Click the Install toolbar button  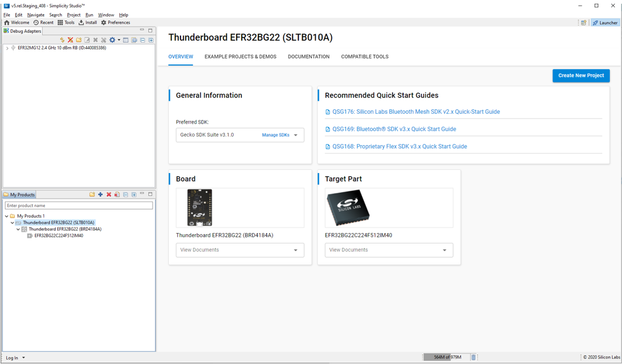88,23
